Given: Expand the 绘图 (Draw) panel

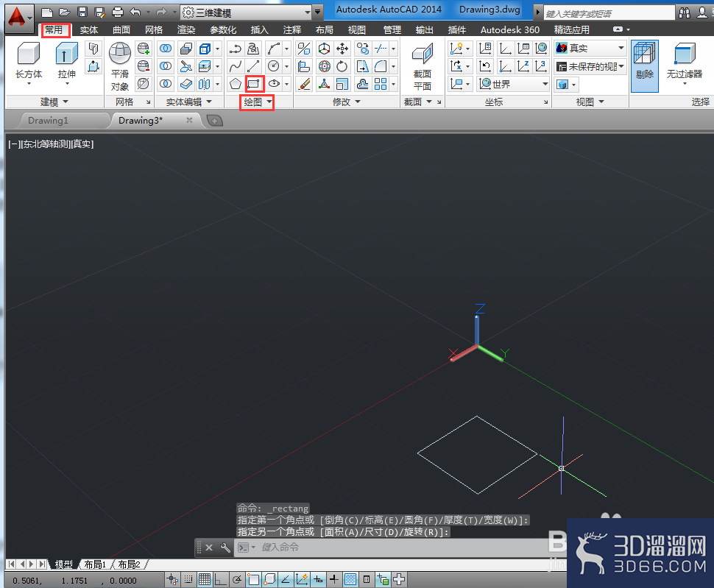Looking at the screenshot, I should pyautogui.click(x=258, y=102).
